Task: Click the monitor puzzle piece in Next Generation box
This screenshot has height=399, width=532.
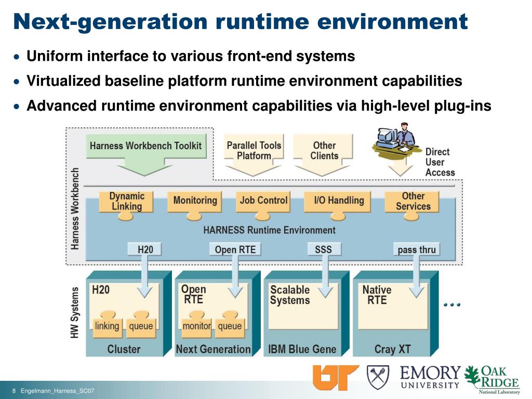Action: click(x=196, y=326)
